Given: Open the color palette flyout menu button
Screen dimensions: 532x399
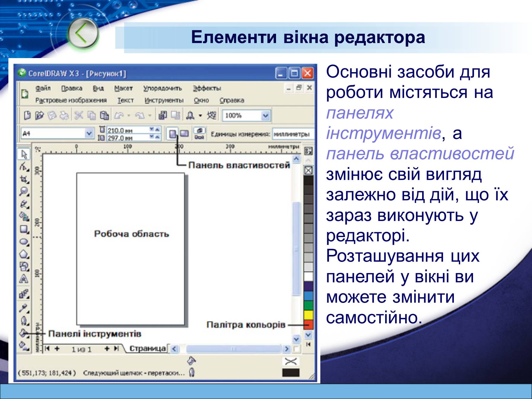Looking at the screenshot, I should (308, 151).
